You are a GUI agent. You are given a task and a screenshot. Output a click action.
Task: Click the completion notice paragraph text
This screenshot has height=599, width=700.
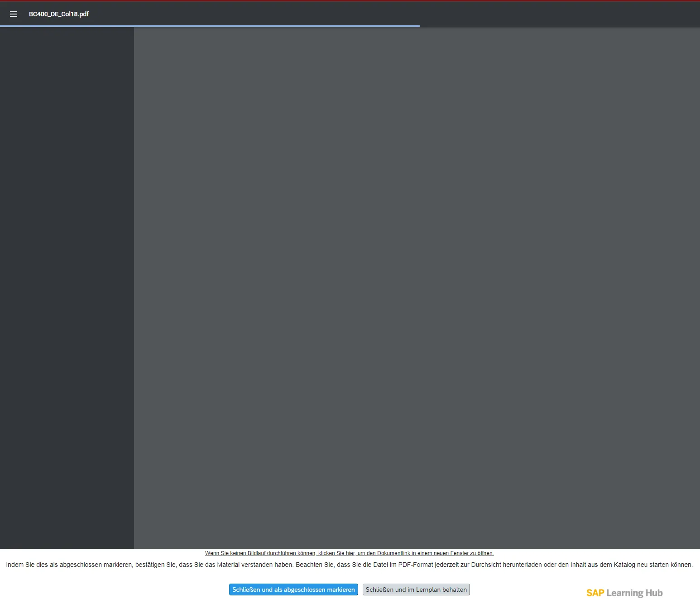pyautogui.click(x=349, y=565)
